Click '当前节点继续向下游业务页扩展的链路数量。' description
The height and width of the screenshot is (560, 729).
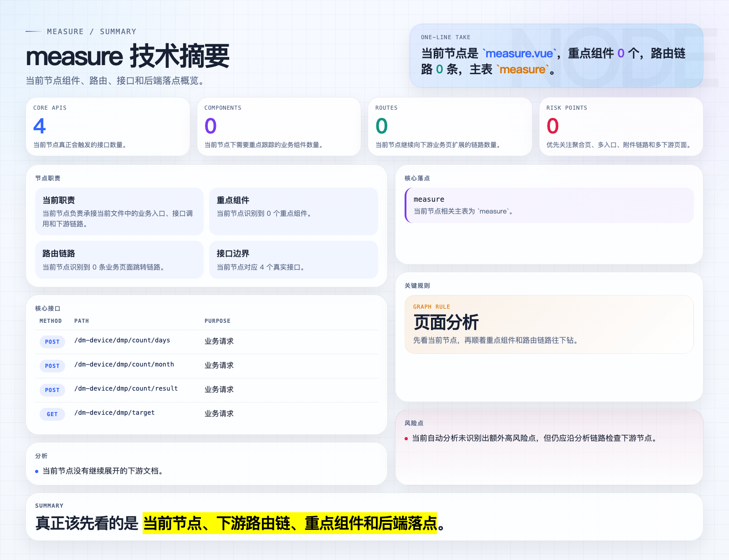[439, 145]
